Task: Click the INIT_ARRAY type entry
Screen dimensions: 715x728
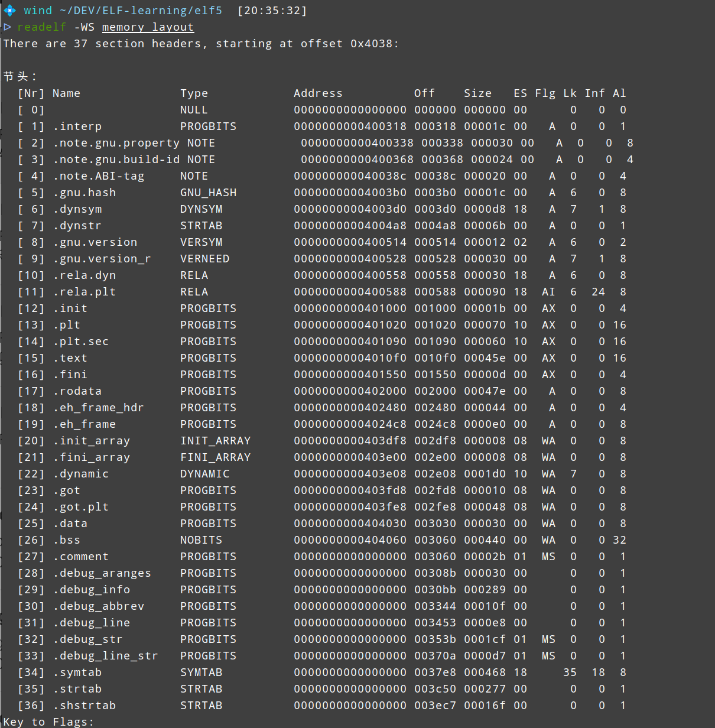Action: point(215,441)
